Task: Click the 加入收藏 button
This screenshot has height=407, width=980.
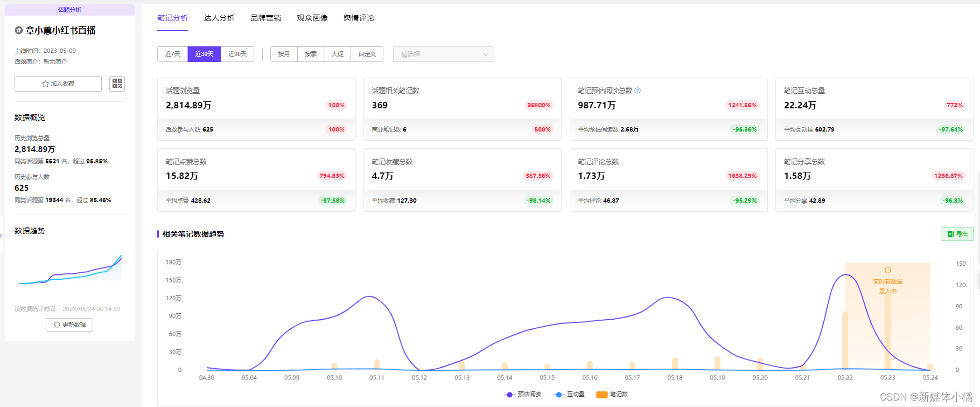Action: tap(58, 84)
